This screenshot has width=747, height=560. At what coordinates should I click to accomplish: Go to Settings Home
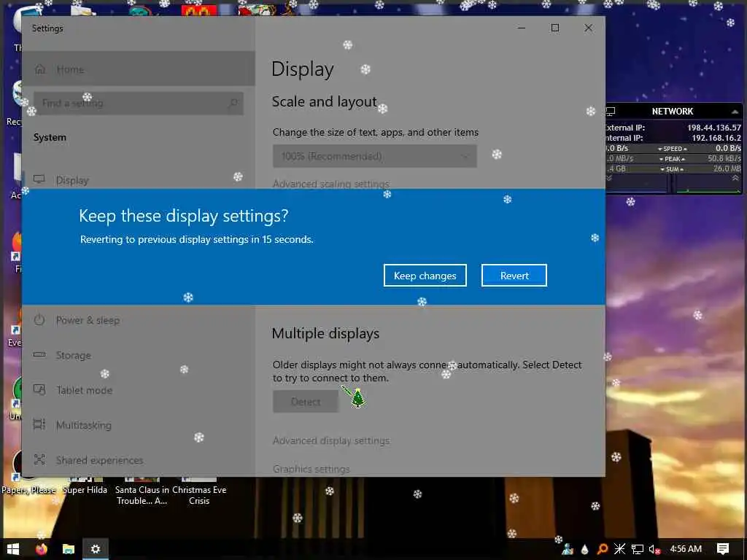point(138,69)
